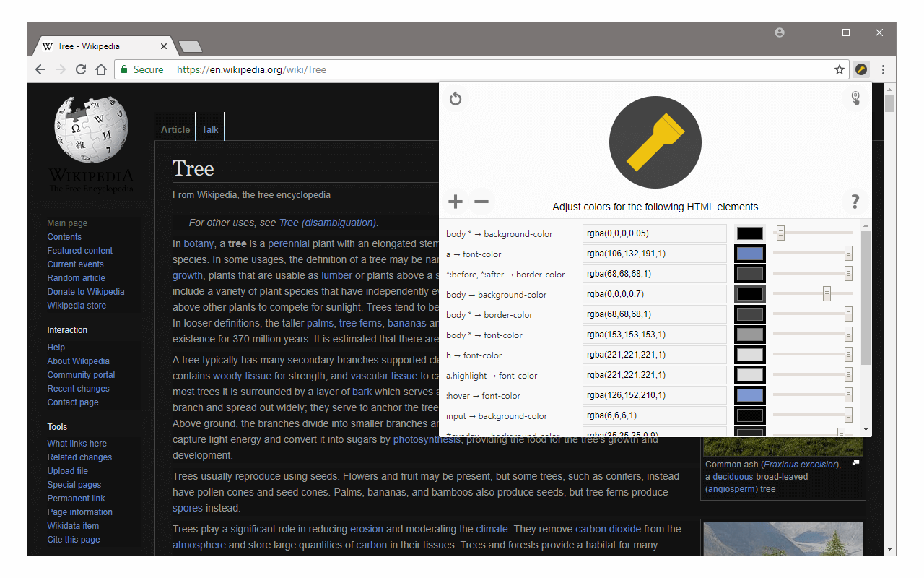
Task: Click the popup scrollbar down arrow
Action: click(x=866, y=429)
